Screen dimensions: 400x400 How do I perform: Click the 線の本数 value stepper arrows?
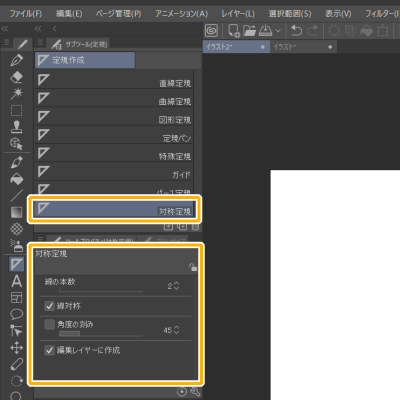click(177, 286)
